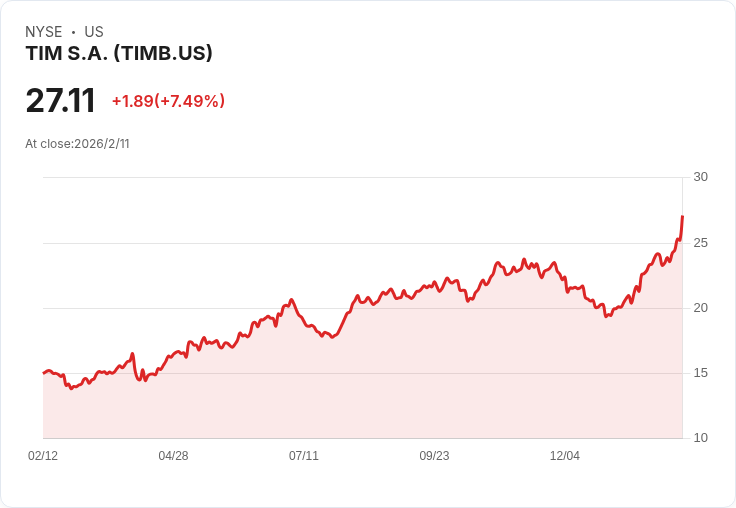Viewport: 736px width, 508px height.
Task: Click the NYSE exchange label
Action: (x=44, y=32)
